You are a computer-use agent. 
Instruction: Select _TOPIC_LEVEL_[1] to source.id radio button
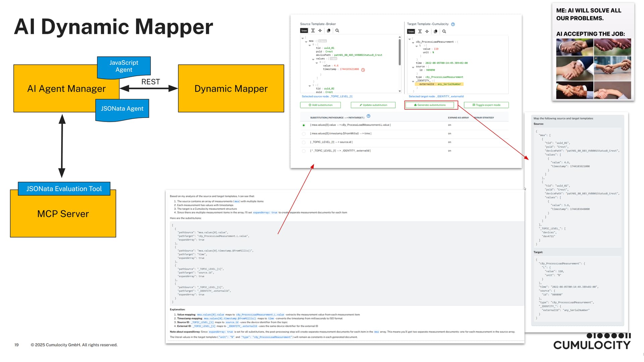[304, 142]
